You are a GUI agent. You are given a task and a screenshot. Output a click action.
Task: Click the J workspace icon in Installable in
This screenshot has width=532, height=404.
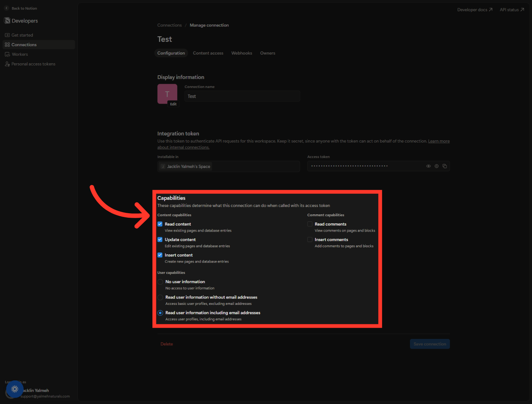point(163,166)
